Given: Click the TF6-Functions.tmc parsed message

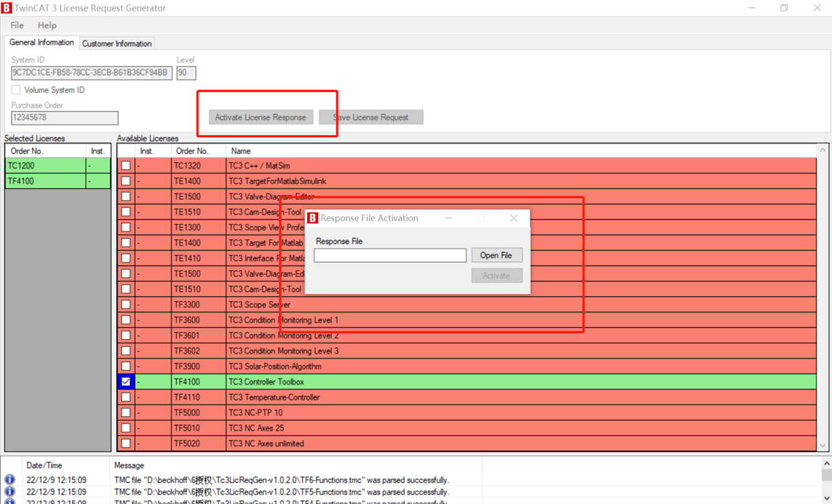Looking at the screenshot, I should click(x=281, y=480).
